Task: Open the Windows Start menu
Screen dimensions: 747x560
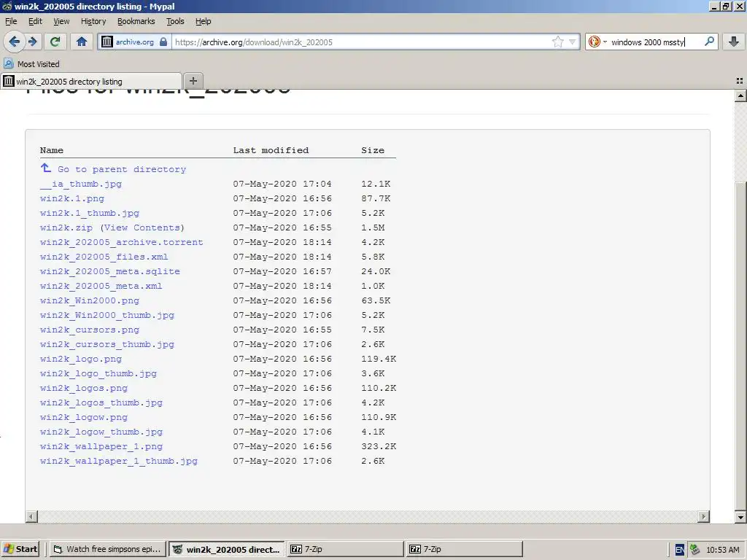Action: tap(20, 549)
